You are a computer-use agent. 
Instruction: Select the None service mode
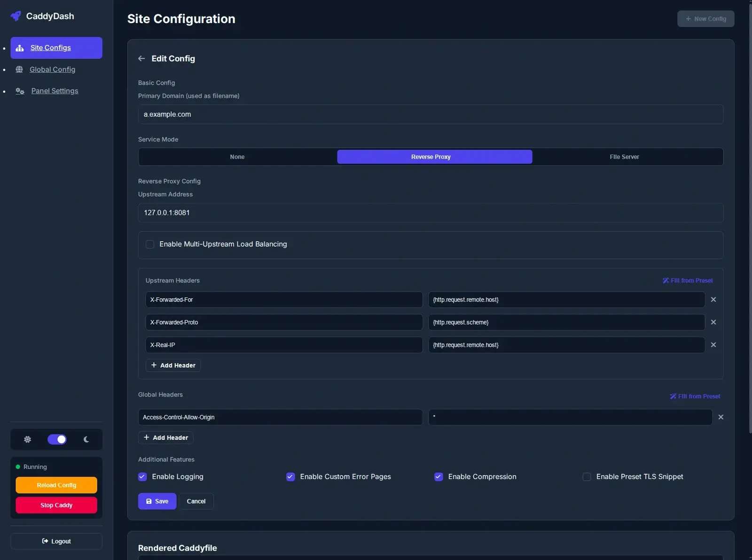coord(237,157)
